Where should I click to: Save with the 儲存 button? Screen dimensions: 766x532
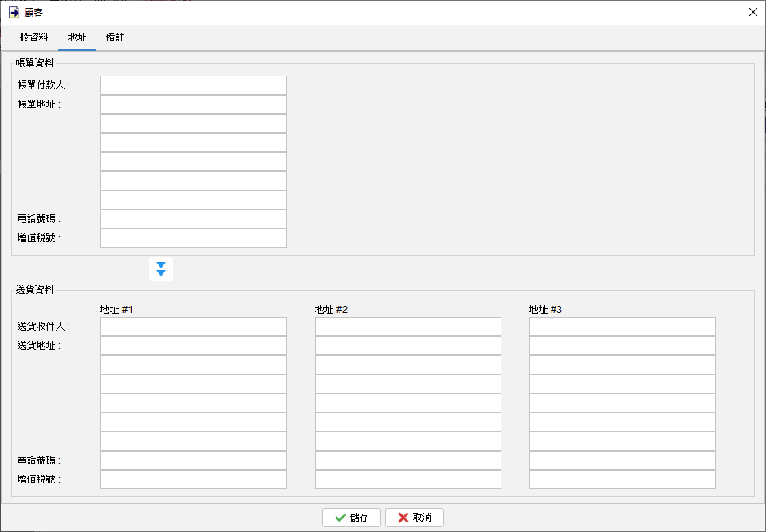(x=352, y=518)
